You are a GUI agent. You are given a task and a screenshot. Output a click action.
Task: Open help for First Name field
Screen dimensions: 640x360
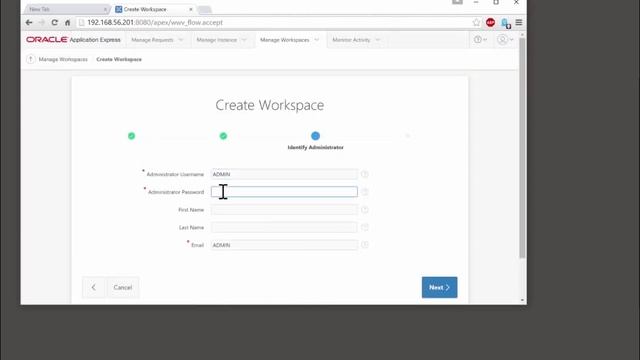[x=364, y=210]
